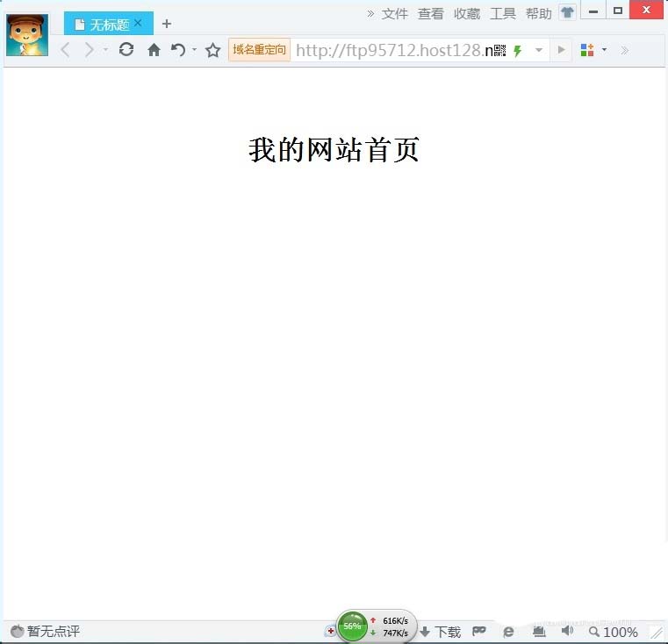Expand the address bar history dropdown
The image size is (668, 644).
tap(539, 50)
